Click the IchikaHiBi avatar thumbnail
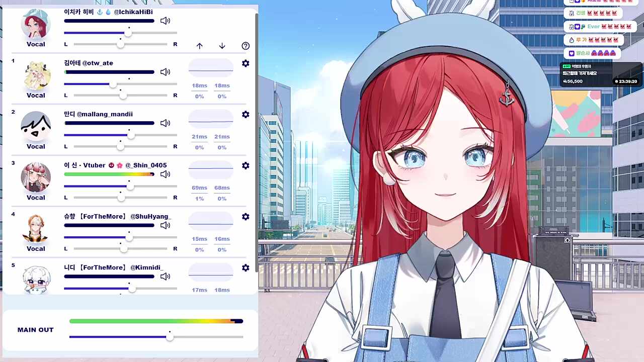The height and width of the screenshot is (362, 644). tap(36, 24)
